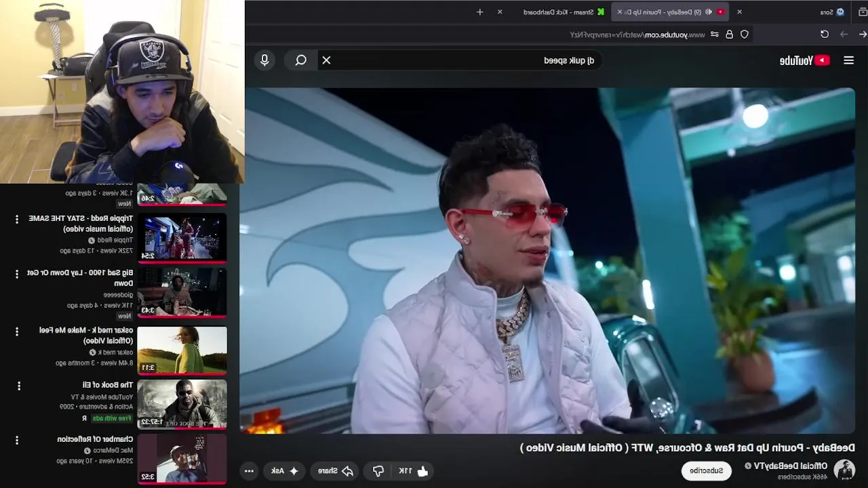Close the DeeBaby YouTube tab
This screenshot has height=488, width=868.
click(619, 12)
